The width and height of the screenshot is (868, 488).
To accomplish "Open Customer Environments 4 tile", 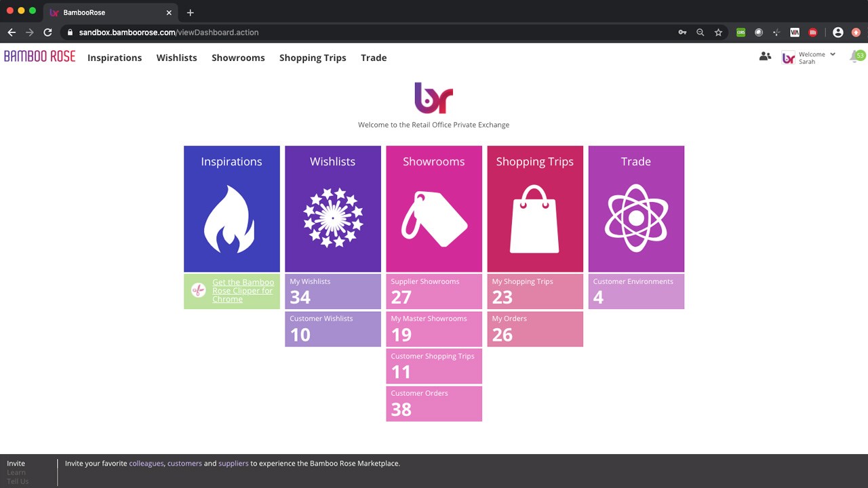I will coord(636,291).
